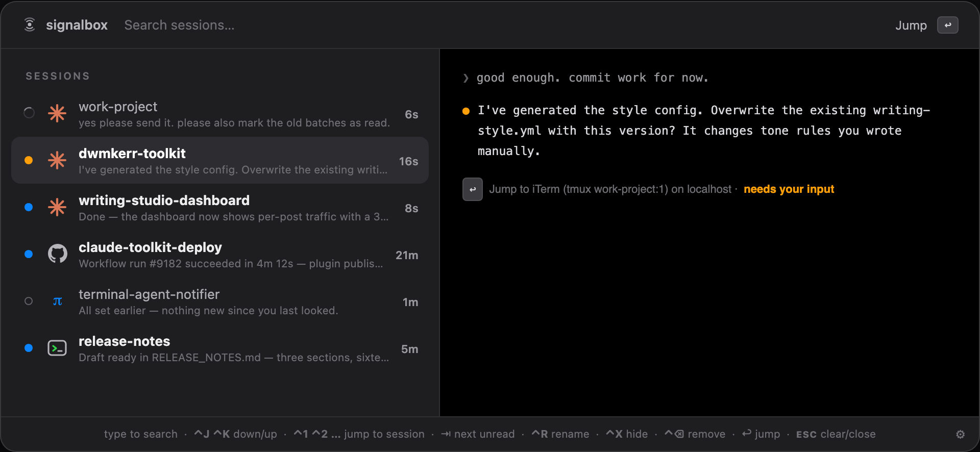Click the enter-key button beside Jump to iTerm
The width and height of the screenshot is (980, 452).
(x=472, y=189)
